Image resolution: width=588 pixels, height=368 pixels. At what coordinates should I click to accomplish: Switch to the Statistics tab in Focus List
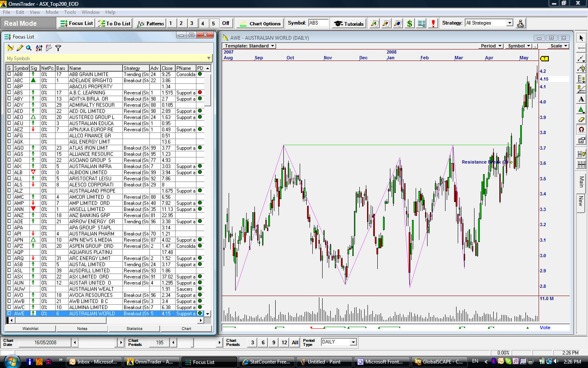(134, 328)
